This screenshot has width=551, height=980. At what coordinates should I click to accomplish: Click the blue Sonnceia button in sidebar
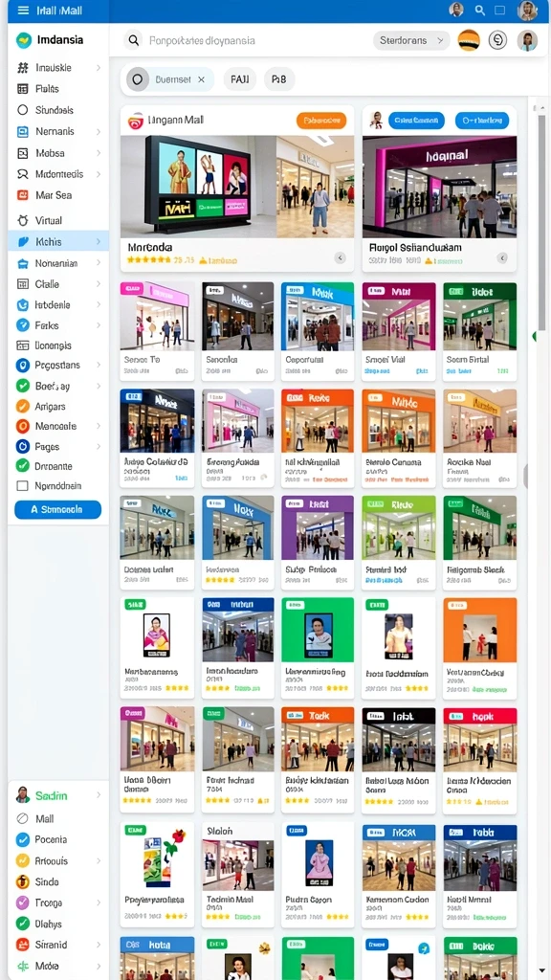click(x=57, y=509)
